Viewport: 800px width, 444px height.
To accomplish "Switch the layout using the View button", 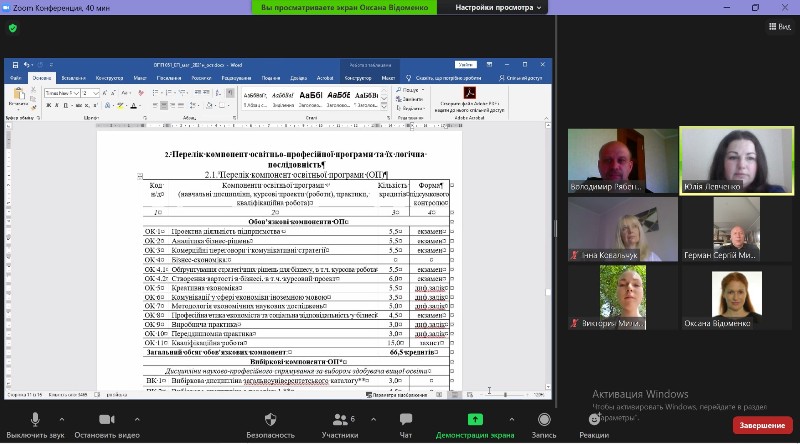I will (x=774, y=28).
